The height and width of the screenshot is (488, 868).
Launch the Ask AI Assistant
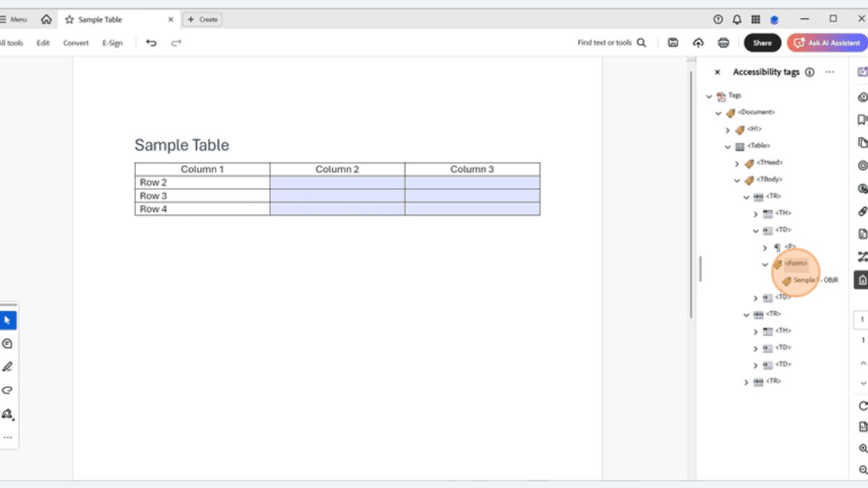827,43
